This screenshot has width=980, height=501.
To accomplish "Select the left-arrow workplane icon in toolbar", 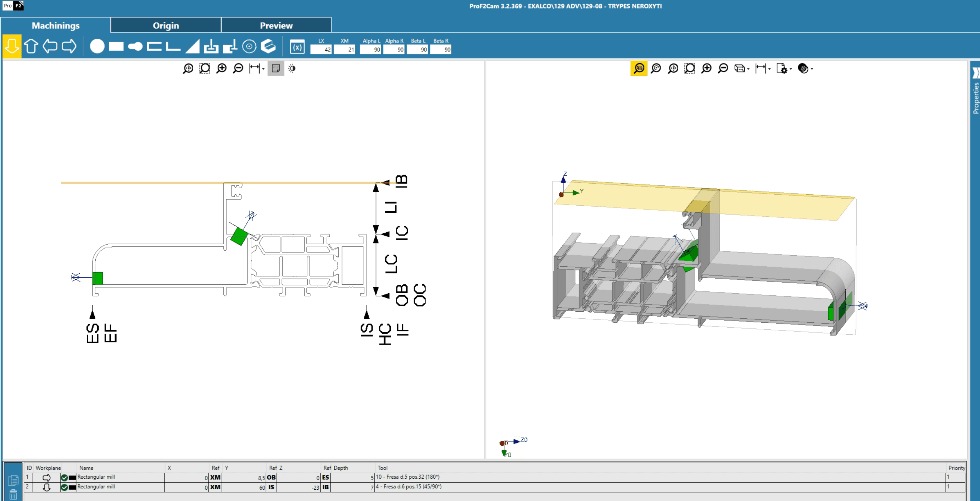I will [50, 46].
